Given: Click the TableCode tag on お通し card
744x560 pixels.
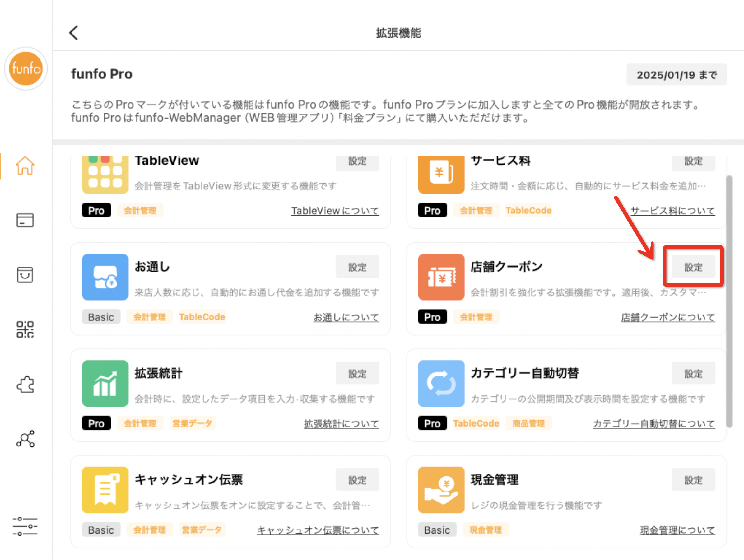Looking at the screenshot, I should [202, 317].
